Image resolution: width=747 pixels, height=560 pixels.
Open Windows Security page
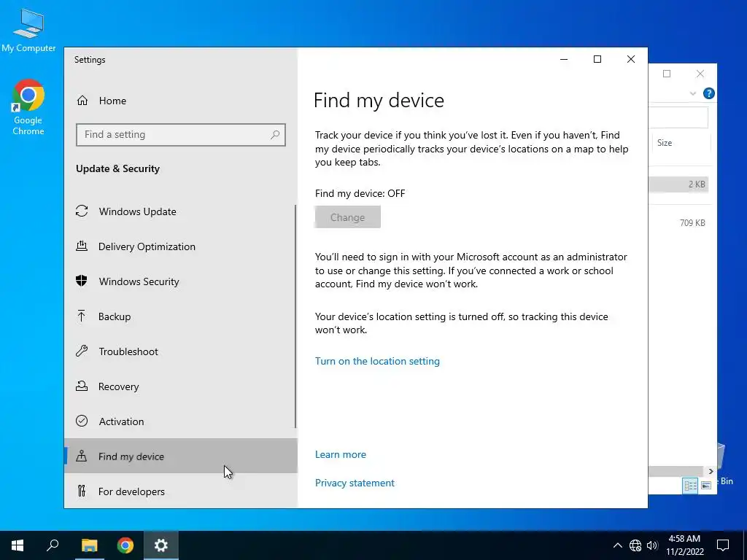point(180,281)
